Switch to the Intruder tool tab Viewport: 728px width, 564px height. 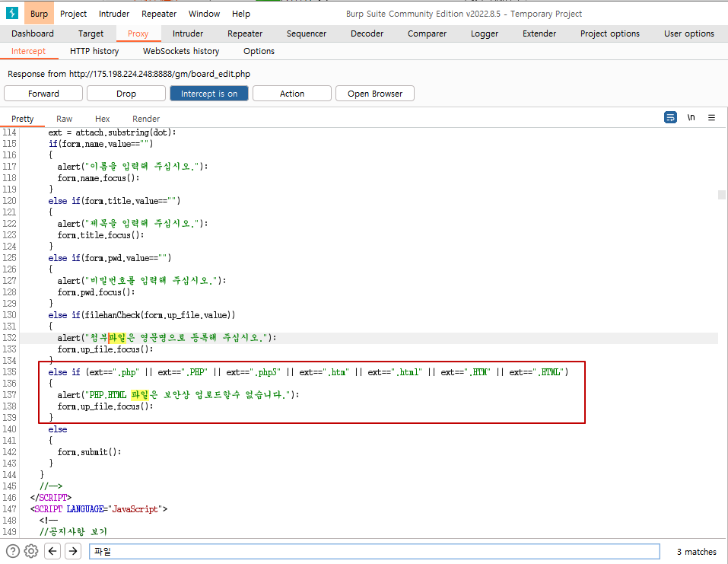188,33
